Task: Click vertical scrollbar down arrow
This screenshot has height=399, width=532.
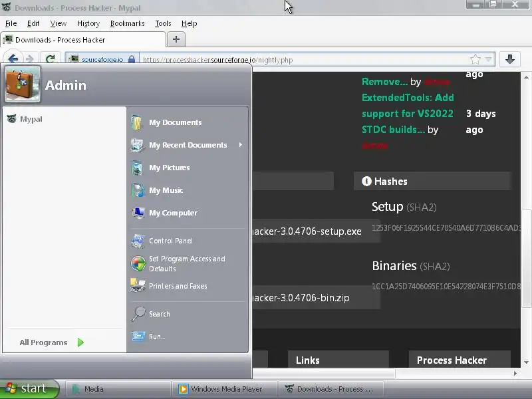Action: point(526,362)
